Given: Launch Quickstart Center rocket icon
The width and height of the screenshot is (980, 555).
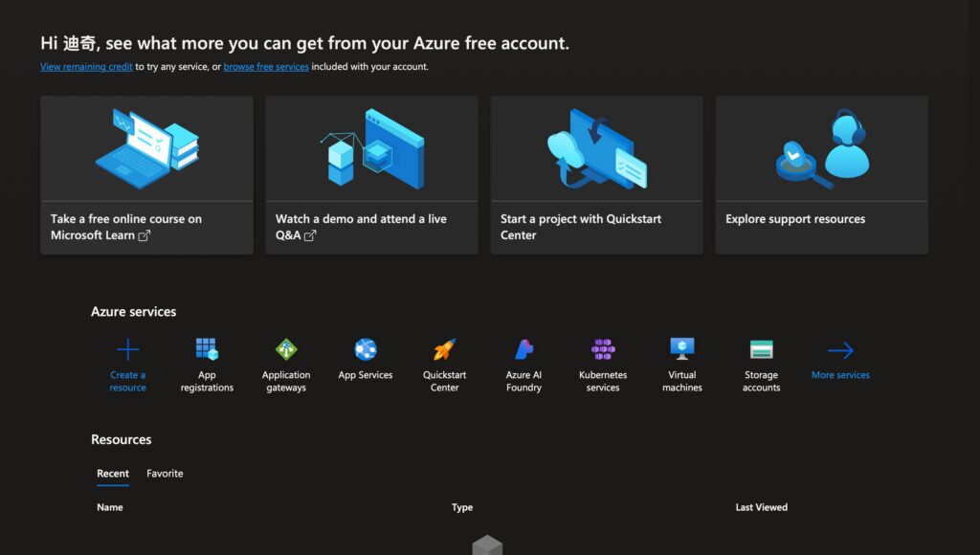Looking at the screenshot, I should pos(444,350).
